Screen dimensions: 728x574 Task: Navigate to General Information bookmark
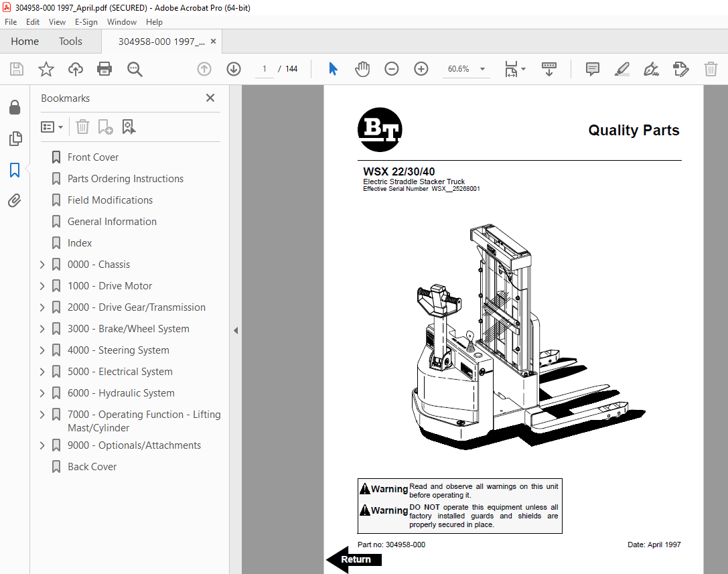pos(112,222)
